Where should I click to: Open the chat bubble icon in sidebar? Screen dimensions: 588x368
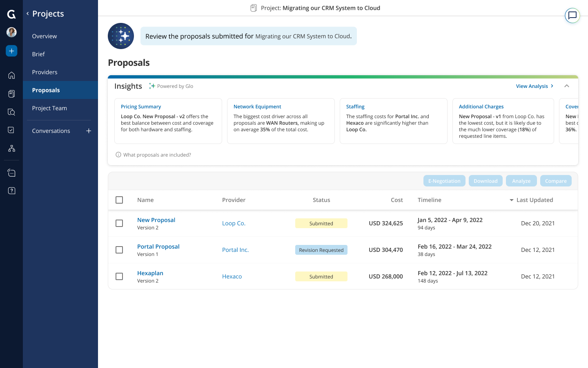[11, 172]
